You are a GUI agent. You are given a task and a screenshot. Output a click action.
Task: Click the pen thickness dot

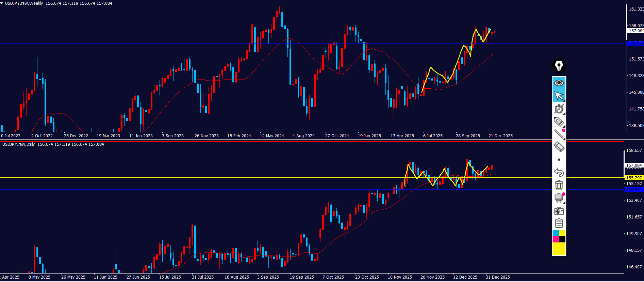point(559,160)
